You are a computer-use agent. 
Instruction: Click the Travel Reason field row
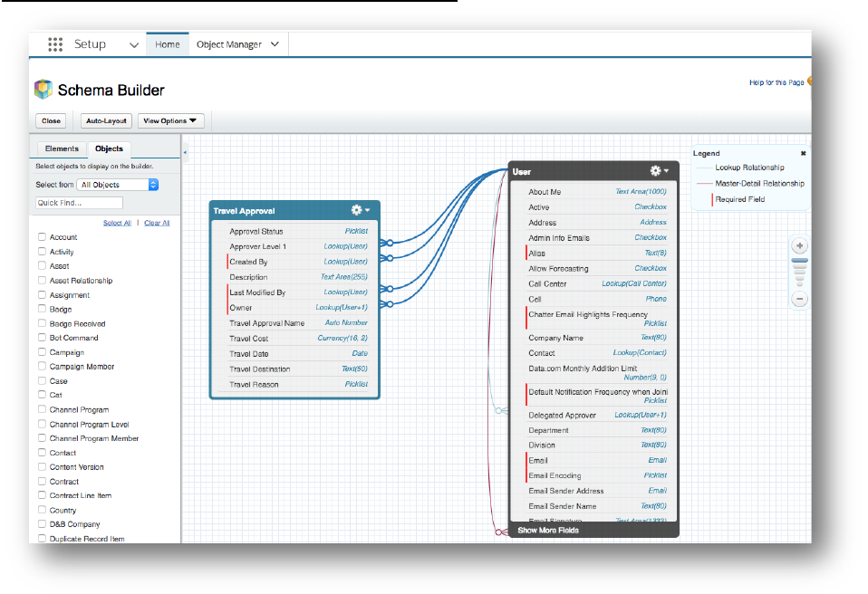click(x=298, y=385)
